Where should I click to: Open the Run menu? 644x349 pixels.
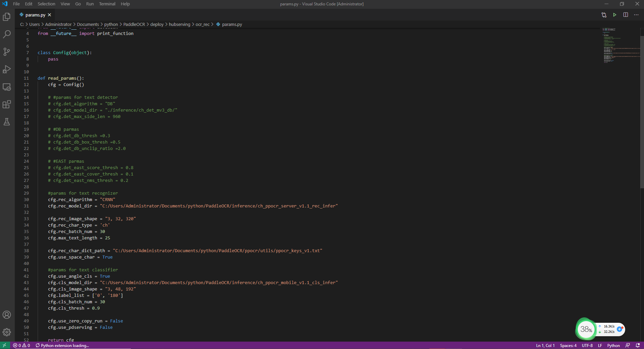click(x=89, y=4)
